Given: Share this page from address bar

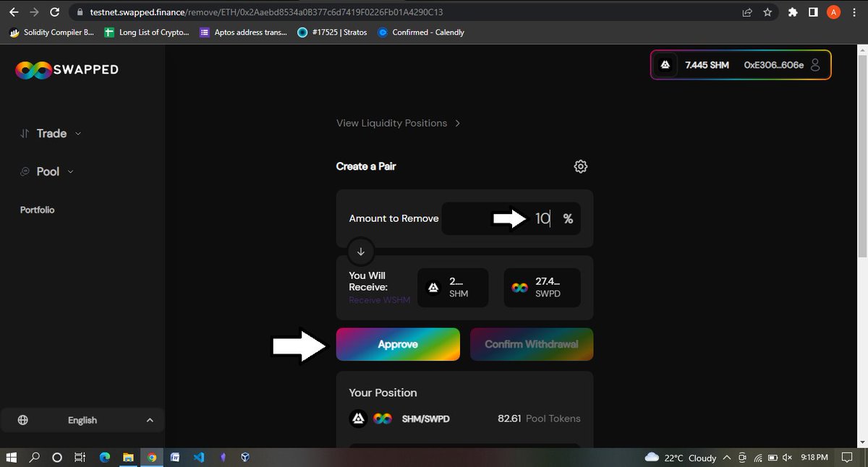Looking at the screenshot, I should [x=747, y=12].
